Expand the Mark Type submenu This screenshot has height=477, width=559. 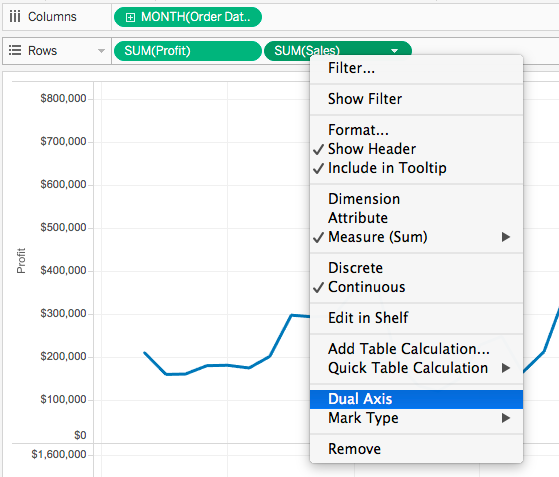point(506,418)
